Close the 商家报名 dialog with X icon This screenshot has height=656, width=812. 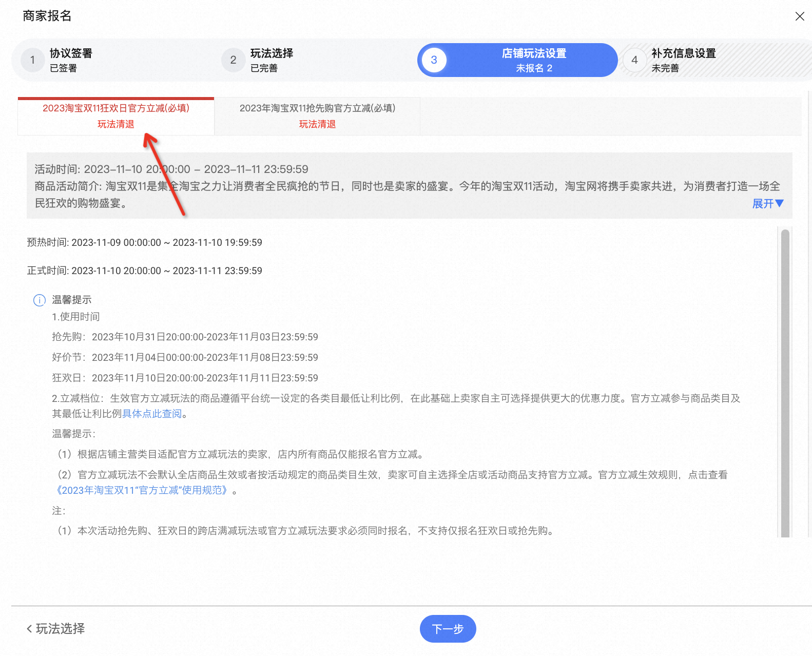799,16
